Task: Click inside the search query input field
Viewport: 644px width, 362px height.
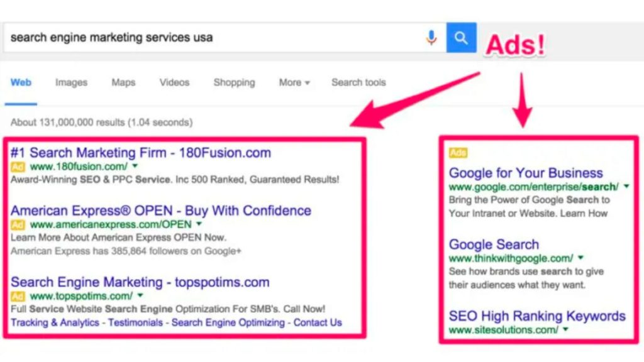Action: (x=189, y=37)
